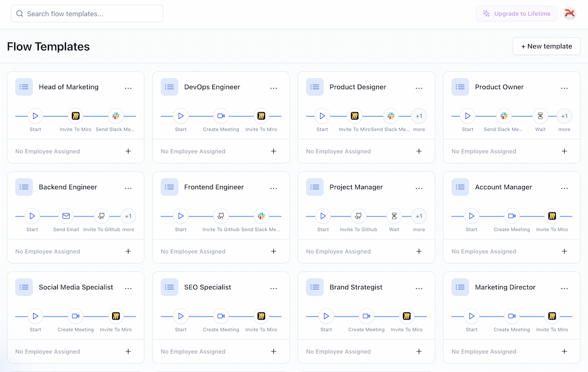Select the Invite To Miro step in Brand Strategist

[x=407, y=316]
